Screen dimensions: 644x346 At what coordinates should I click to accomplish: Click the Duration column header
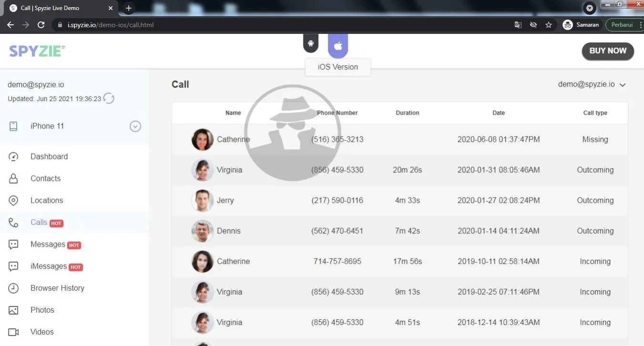point(407,113)
